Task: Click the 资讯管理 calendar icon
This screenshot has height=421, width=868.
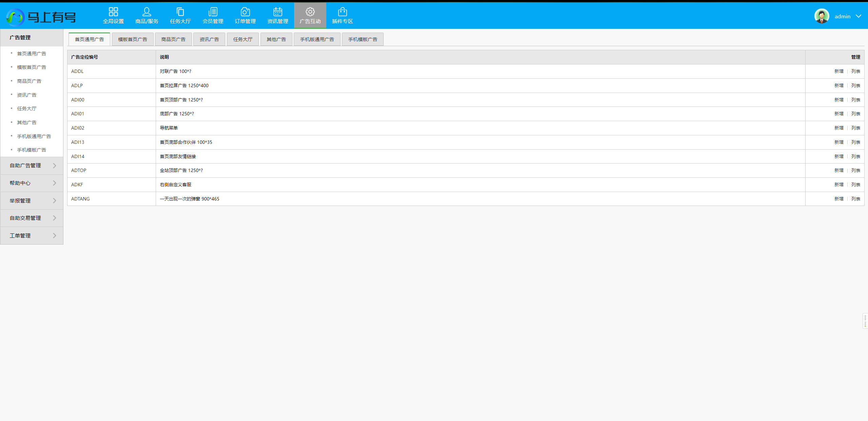Action: click(x=277, y=12)
